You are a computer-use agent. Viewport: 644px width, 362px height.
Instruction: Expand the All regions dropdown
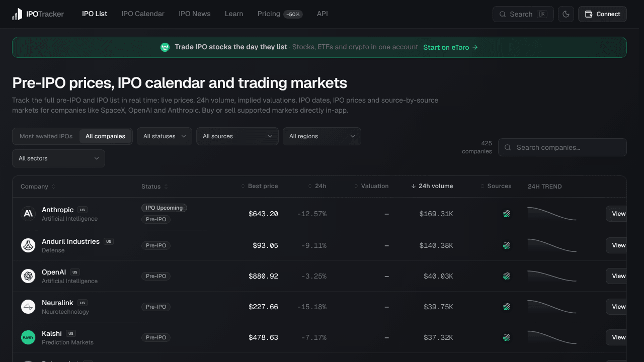322,136
